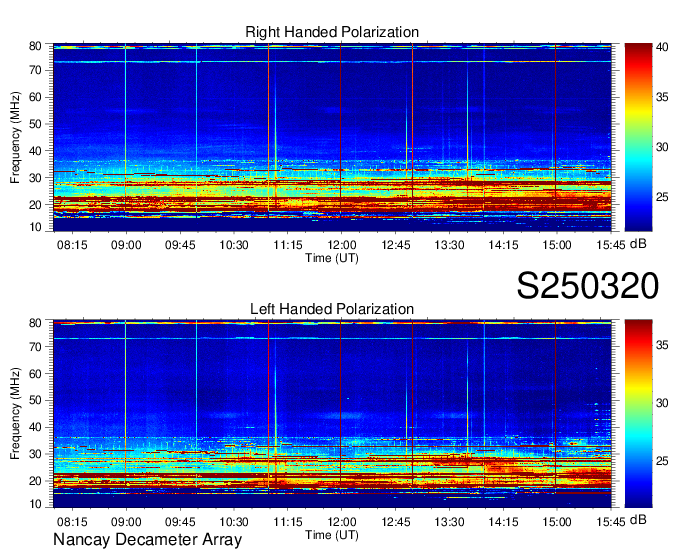Click 40 MHz frequency tick on right-handed plot
Screen dimensions: 680x552
(x=35, y=151)
